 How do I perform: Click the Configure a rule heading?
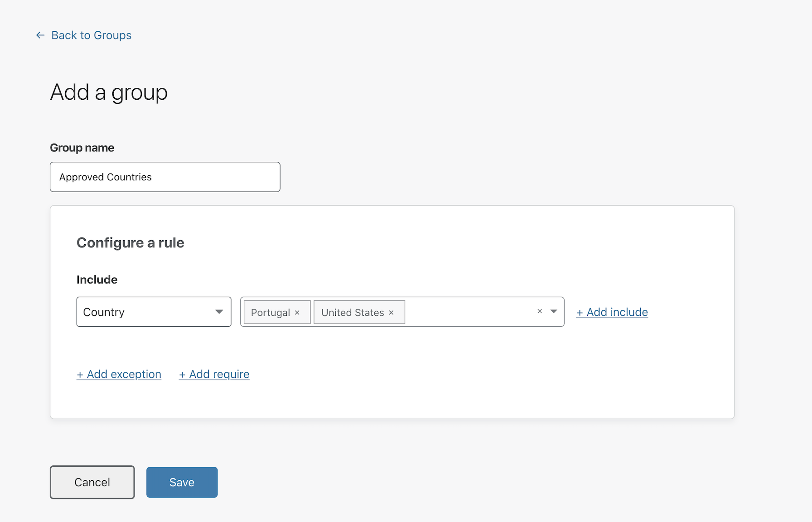click(x=130, y=243)
